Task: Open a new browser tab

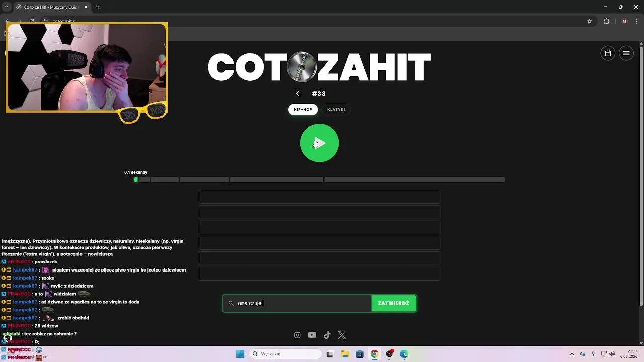Action: pos(98,7)
